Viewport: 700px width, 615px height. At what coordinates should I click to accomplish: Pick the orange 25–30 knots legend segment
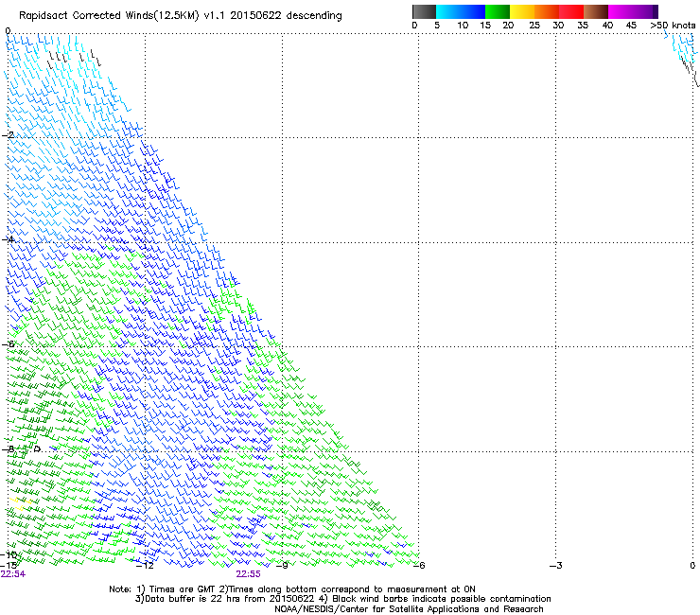coord(547,11)
